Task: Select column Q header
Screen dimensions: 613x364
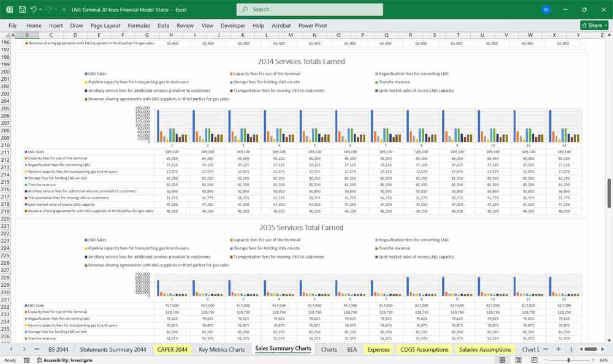Action: 386,35
